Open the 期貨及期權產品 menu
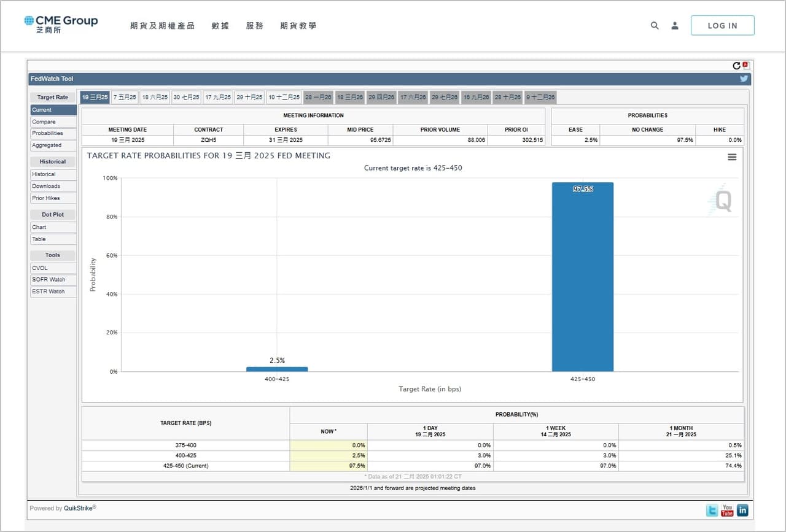 click(x=162, y=26)
